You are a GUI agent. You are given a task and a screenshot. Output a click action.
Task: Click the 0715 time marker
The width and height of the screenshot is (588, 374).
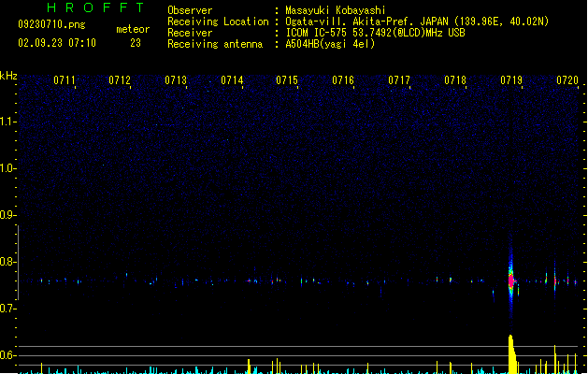click(x=287, y=80)
